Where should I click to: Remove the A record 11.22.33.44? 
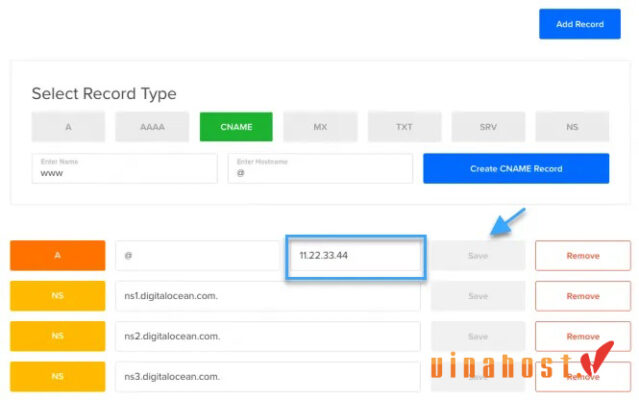[583, 255]
